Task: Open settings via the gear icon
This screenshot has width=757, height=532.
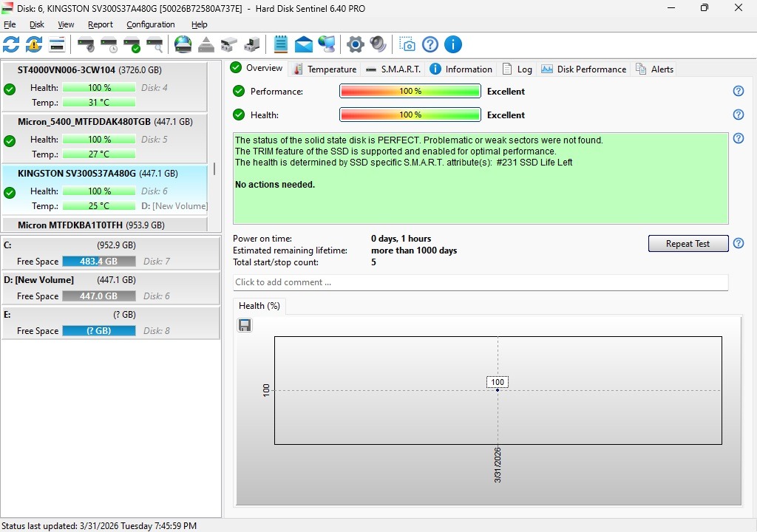Action: pyautogui.click(x=356, y=44)
